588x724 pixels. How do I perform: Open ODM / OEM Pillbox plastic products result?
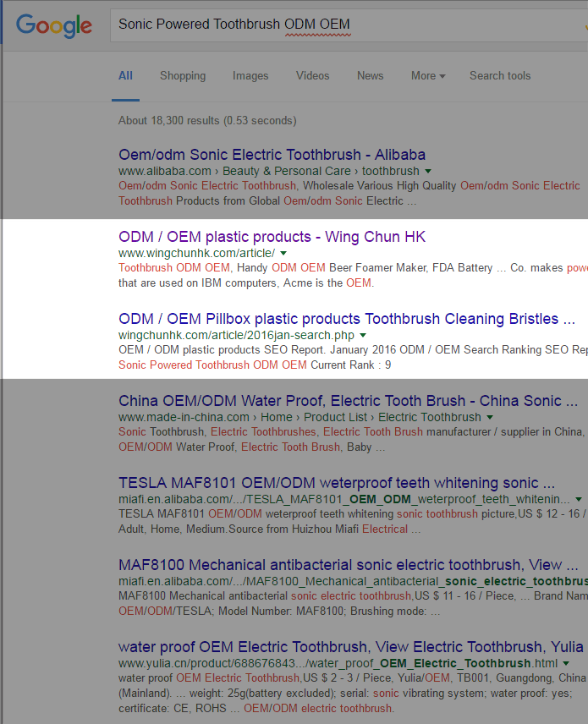346,319
